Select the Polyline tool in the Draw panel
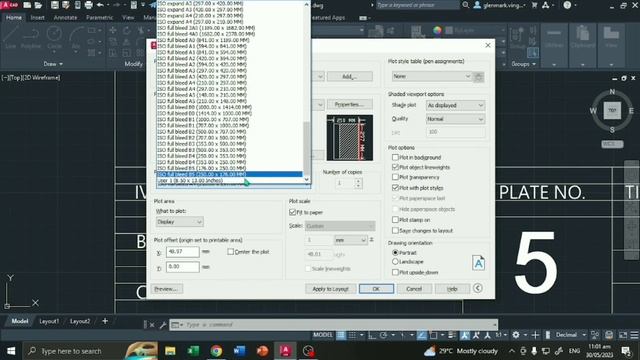 pos(31,38)
